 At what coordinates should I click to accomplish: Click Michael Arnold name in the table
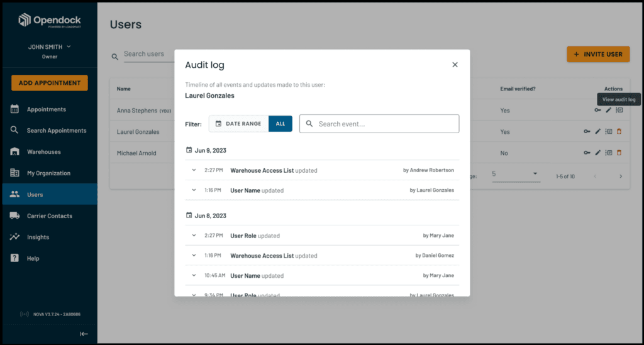[x=136, y=153]
